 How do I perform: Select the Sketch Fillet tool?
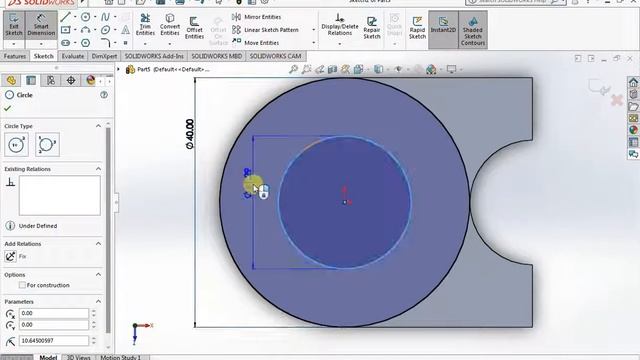coord(105,42)
